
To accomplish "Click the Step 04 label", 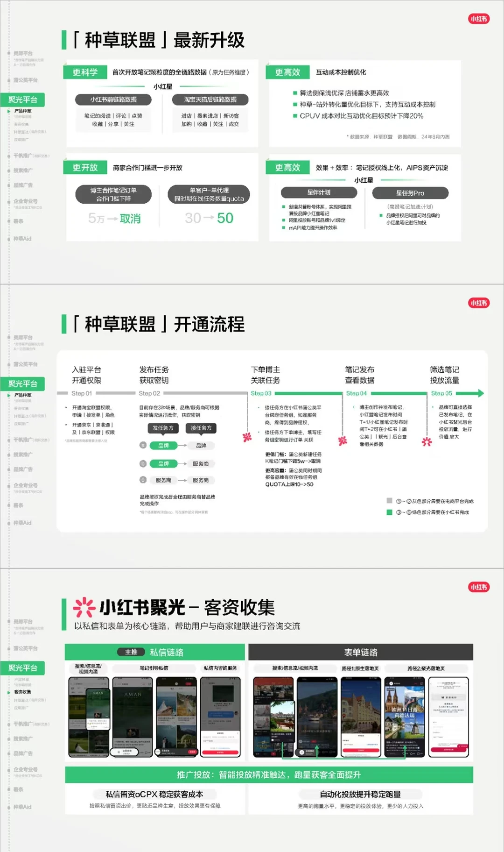I will (357, 393).
